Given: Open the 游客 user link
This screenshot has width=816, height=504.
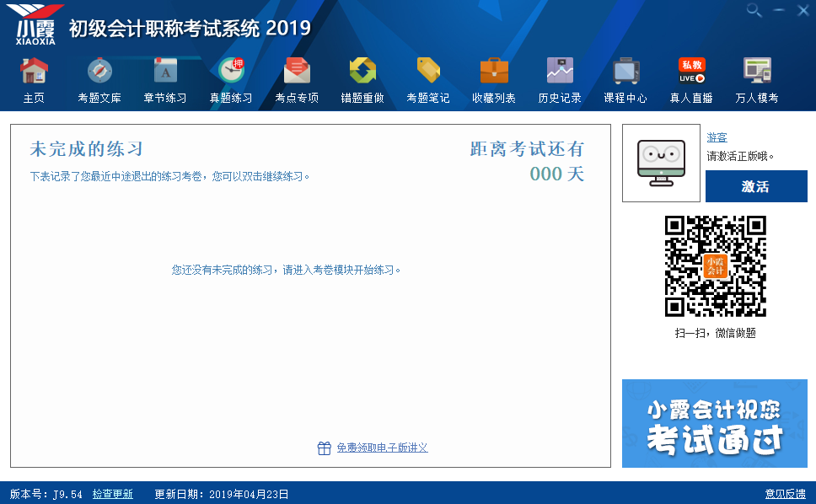Looking at the screenshot, I should (717, 137).
